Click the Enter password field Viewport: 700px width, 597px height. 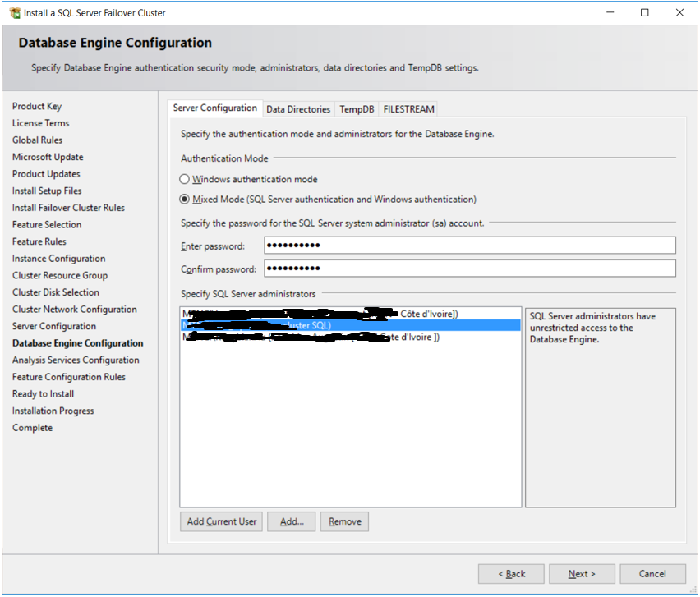[470, 246]
